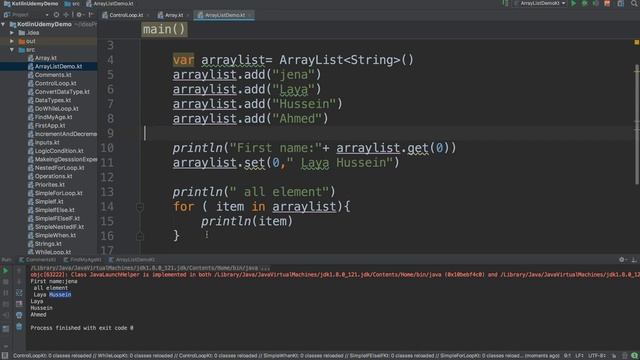This screenshot has height=360, width=640.
Task: Run with coverage from the top toolbar
Action: click(x=596, y=4)
